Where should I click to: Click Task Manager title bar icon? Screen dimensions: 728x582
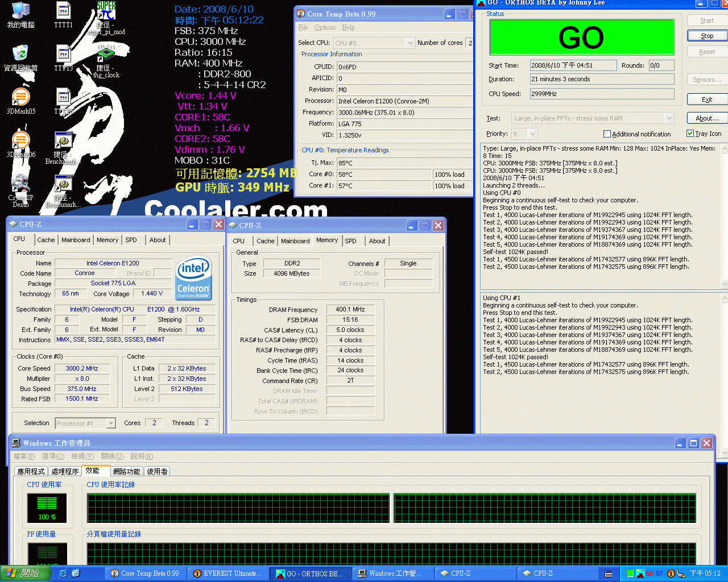[x=16, y=443]
